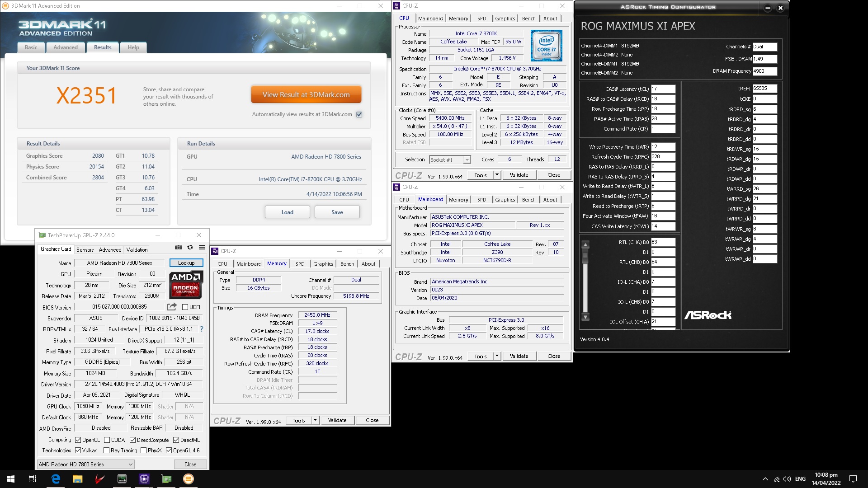Click the Intel Core i7 badge in CPU-Z
This screenshot has height=488, width=868.
pos(546,46)
